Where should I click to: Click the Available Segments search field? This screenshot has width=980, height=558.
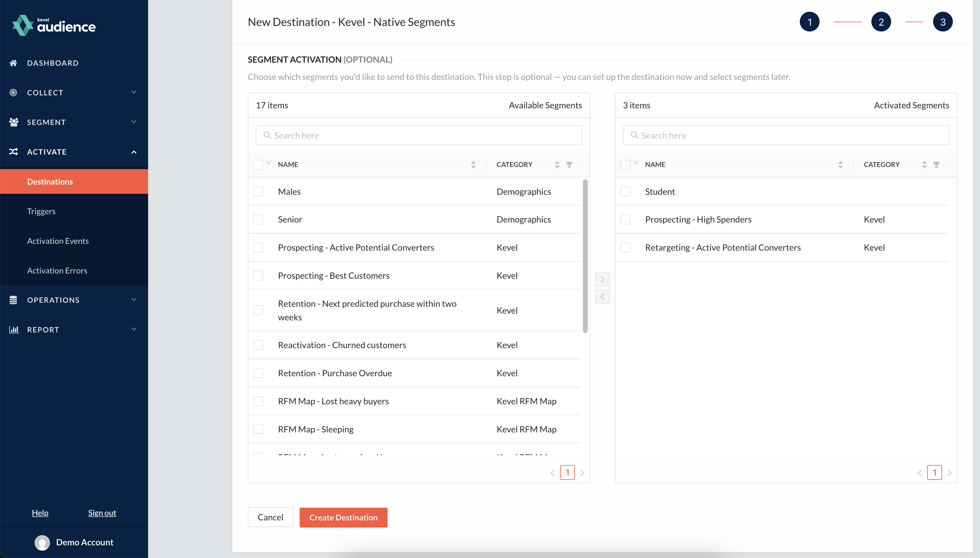pos(419,135)
